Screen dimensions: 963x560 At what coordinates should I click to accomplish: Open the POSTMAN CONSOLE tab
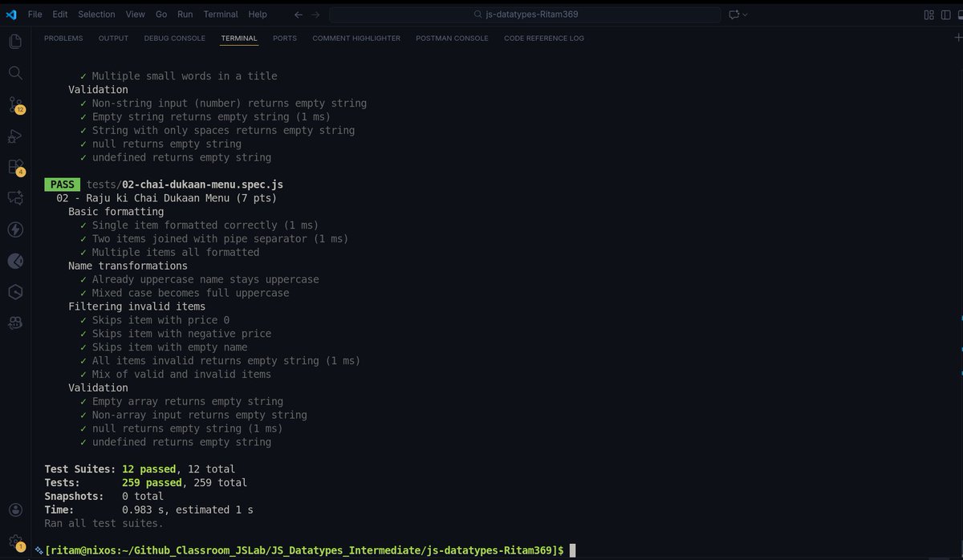(x=452, y=38)
